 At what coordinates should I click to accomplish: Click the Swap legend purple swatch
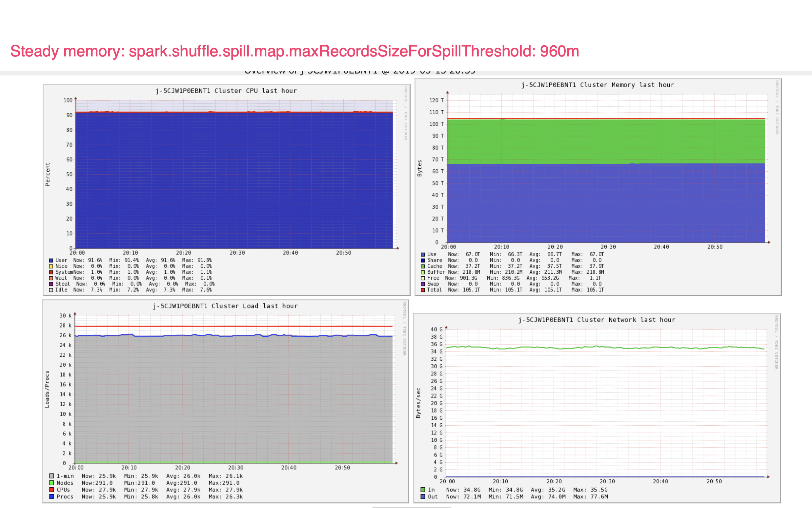click(423, 284)
